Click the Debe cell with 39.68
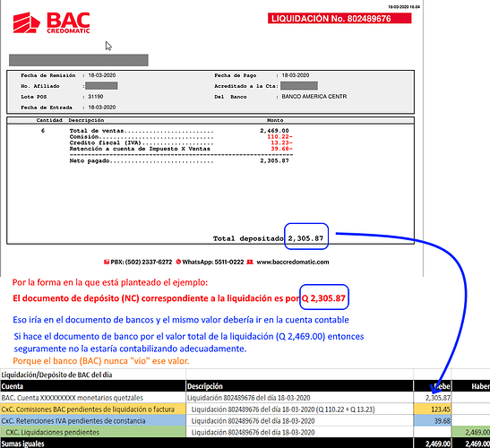 coord(432,421)
